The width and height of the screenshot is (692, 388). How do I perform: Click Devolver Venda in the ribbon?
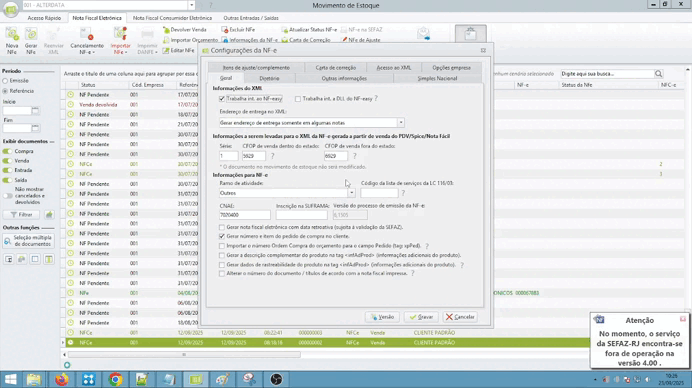(x=184, y=30)
